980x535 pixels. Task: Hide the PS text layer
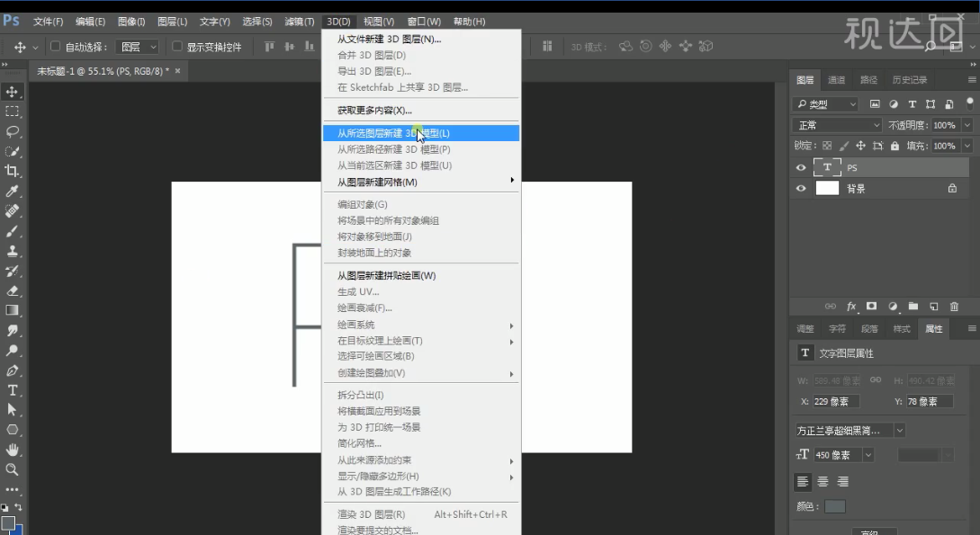click(x=801, y=167)
